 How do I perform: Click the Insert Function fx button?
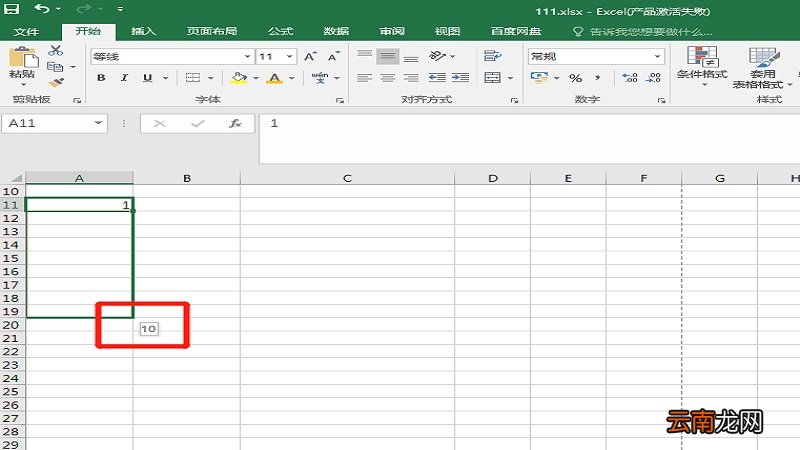[235, 123]
